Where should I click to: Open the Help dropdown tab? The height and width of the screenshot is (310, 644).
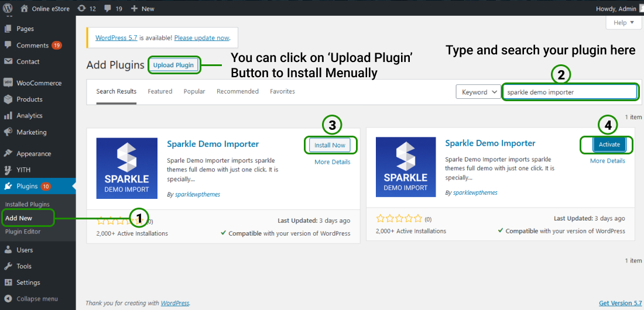tap(624, 23)
